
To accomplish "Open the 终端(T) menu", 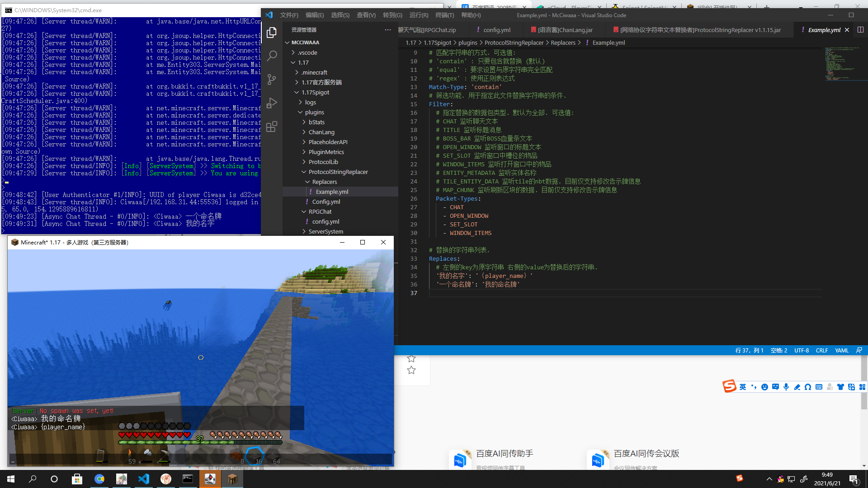I will (444, 15).
